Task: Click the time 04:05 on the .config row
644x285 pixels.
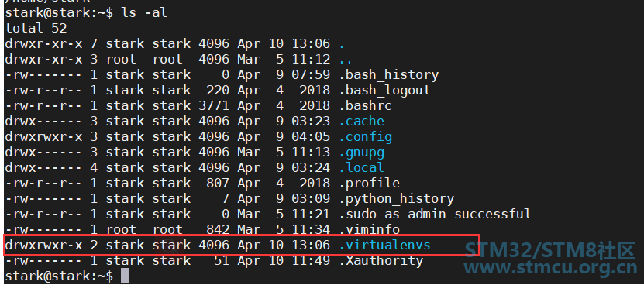Action: 312,137
